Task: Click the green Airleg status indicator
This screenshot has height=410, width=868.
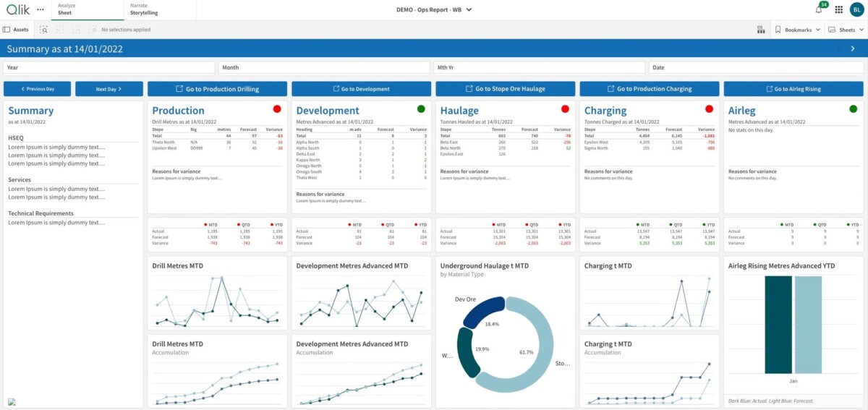Action: click(x=854, y=109)
